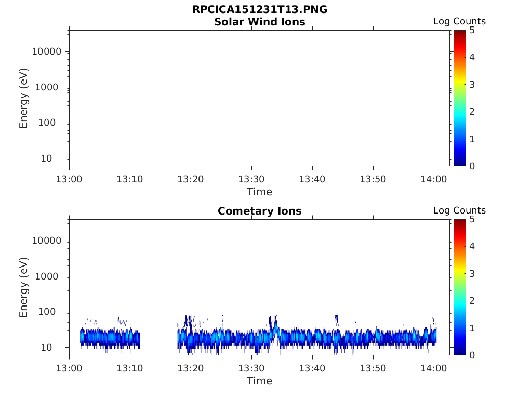Click the Cometary Ions plot title
This screenshot has width=532, height=399.
(260, 211)
